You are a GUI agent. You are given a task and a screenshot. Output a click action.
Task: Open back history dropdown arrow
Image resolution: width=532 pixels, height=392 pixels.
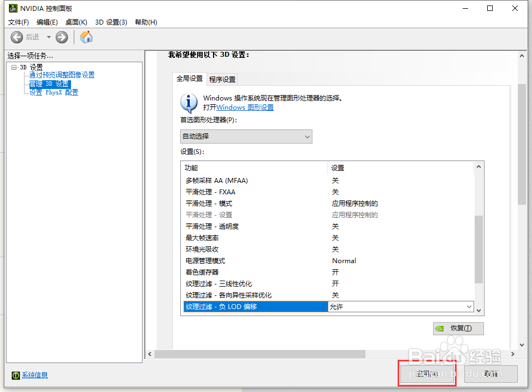[49, 37]
